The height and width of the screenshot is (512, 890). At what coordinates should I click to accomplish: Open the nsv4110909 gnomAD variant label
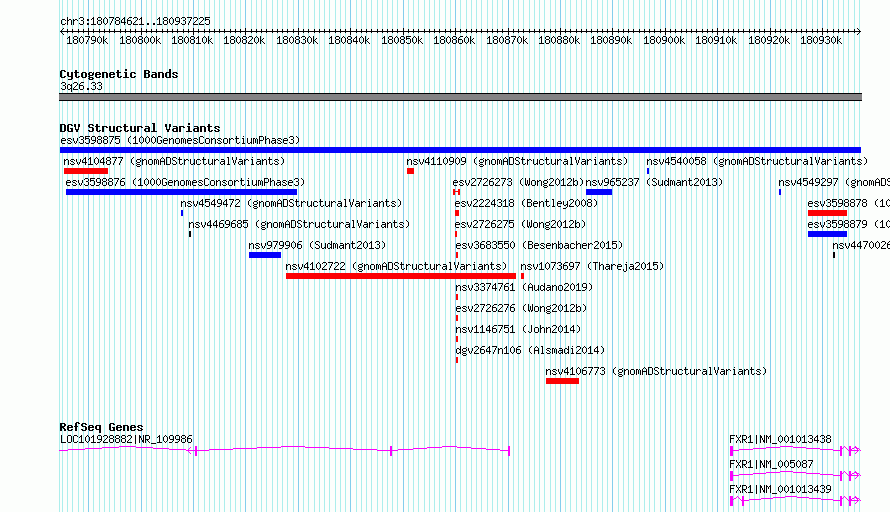[517, 161]
